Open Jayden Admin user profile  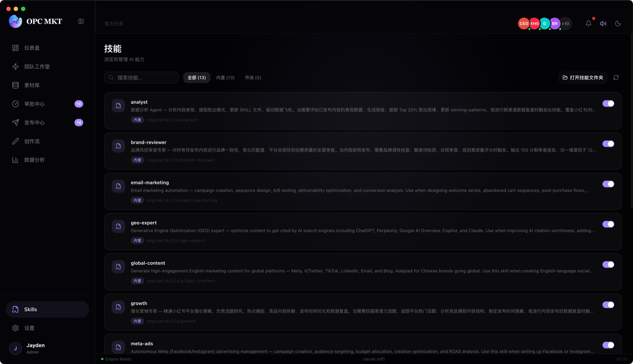tap(47, 348)
